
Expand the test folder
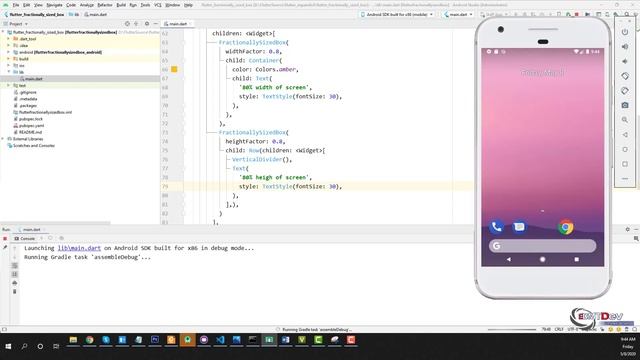pyautogui.click(x=8, y=85)
